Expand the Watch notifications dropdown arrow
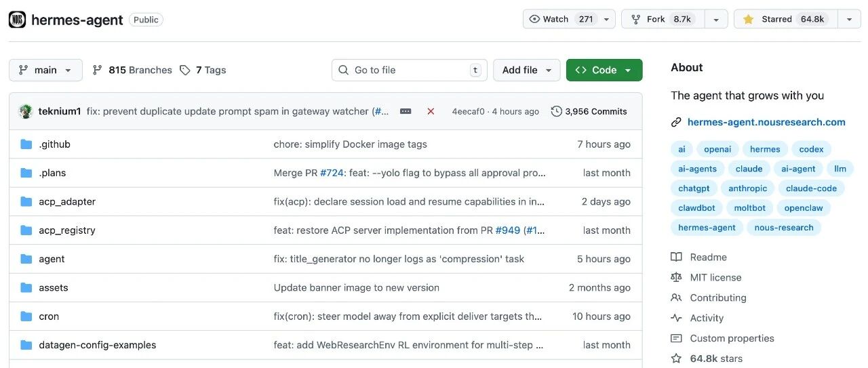 [607, 19]
